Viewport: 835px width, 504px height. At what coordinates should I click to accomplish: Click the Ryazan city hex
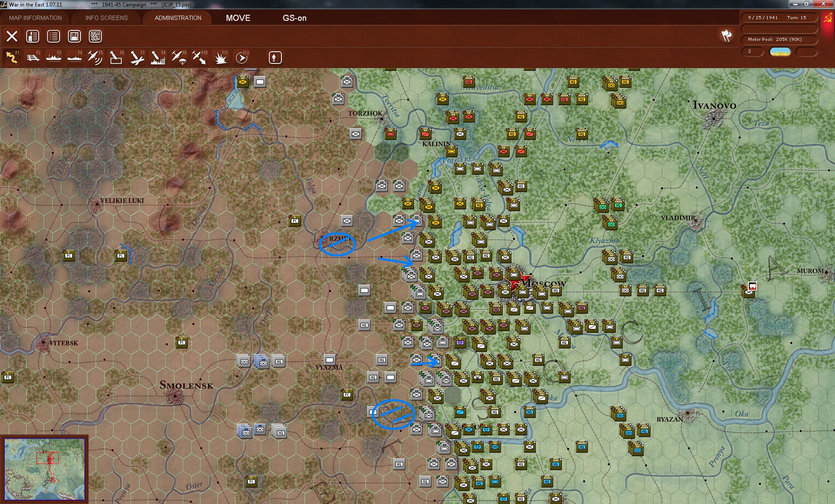point(688,413)
